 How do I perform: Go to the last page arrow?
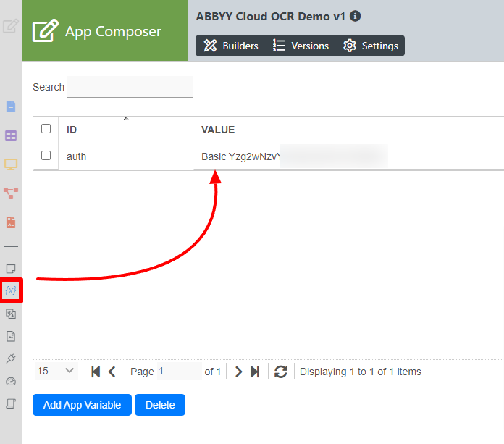tap(255, 372)
